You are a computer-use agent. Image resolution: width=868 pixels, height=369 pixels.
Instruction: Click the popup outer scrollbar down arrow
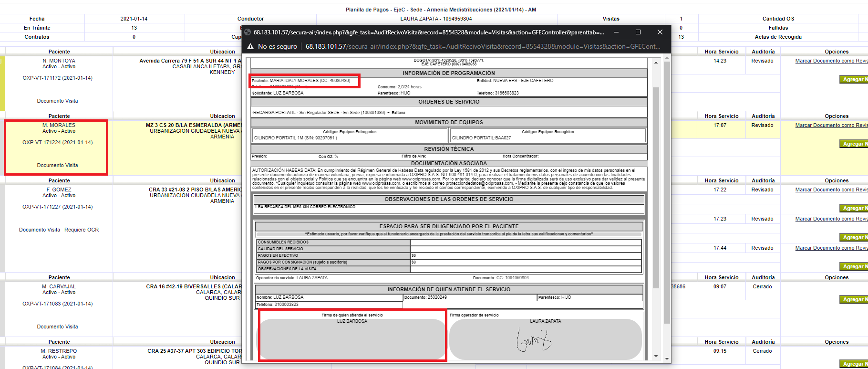tap(667, 359)
